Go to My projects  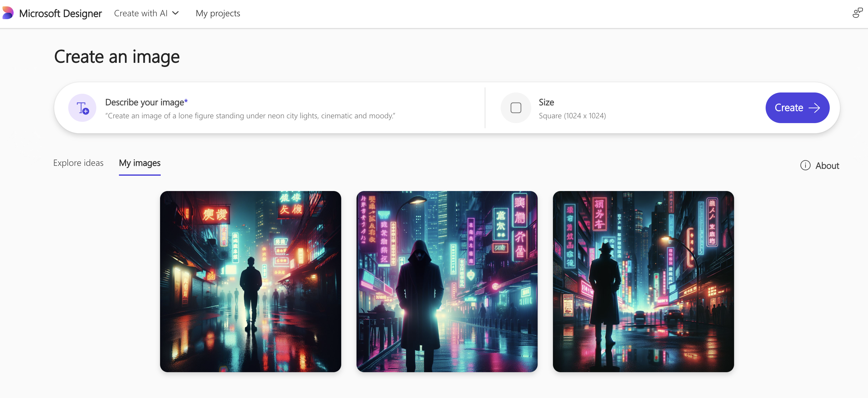(218, 13)
